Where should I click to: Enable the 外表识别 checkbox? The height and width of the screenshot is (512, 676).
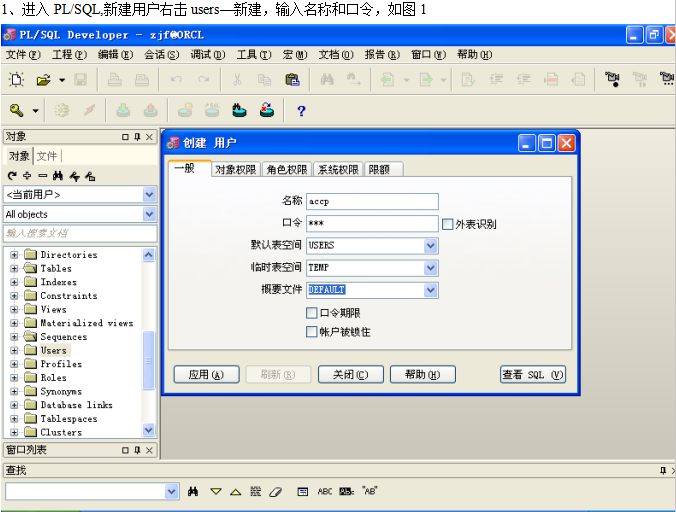[x=448, y=224]
